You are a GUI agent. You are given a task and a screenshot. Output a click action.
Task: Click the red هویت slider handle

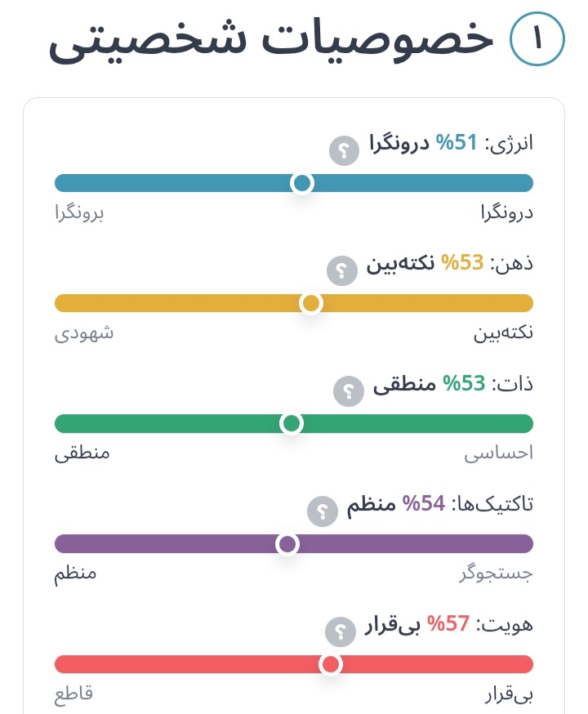331,664
